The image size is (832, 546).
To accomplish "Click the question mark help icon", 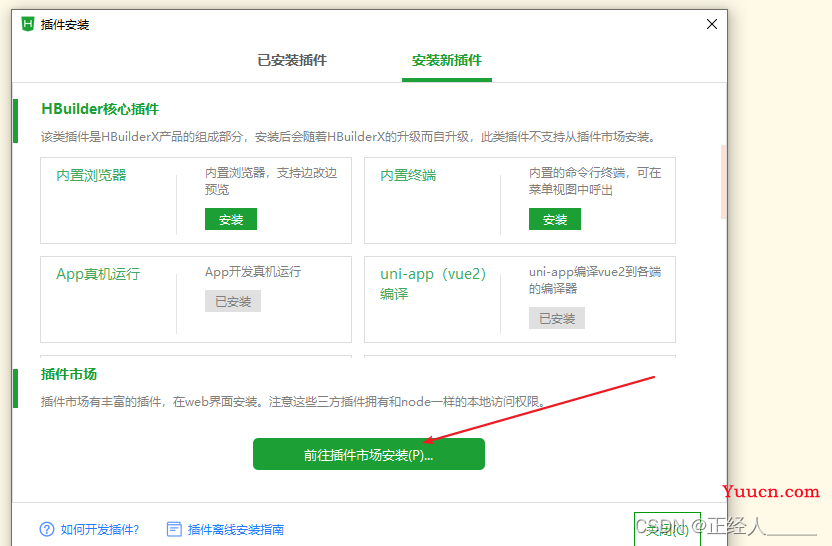I will [47, 529].
